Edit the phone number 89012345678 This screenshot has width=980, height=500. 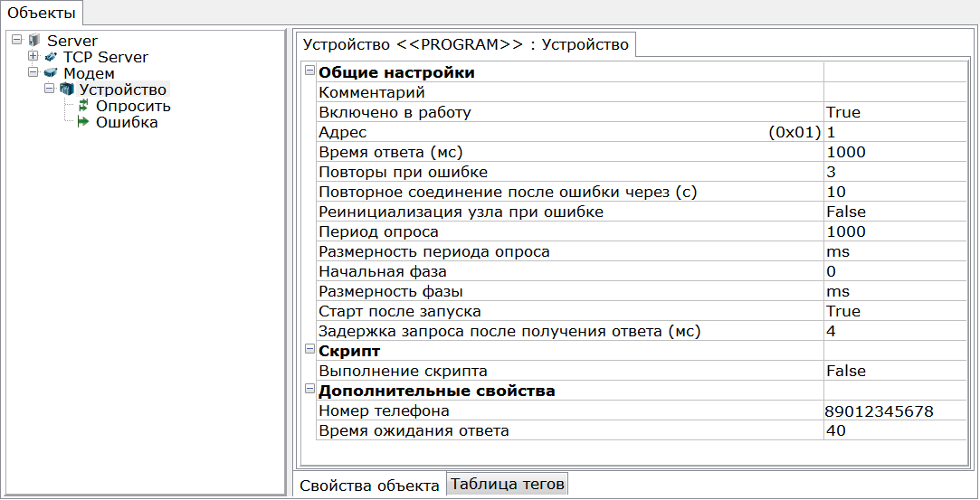[894, 411]
